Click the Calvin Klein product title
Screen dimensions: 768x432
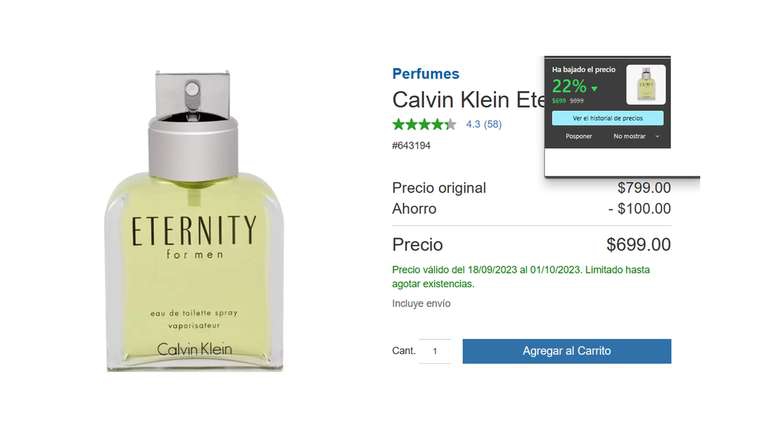(469, 100)
